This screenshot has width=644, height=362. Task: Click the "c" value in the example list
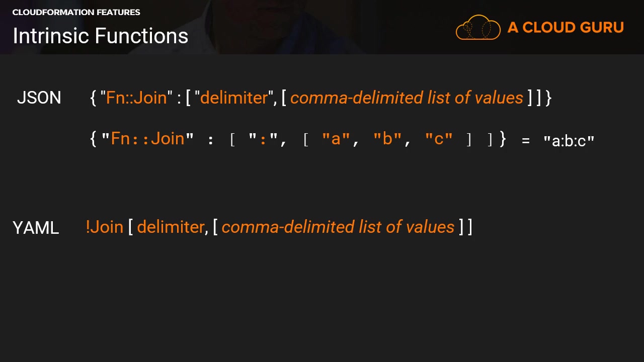[439, 139]
